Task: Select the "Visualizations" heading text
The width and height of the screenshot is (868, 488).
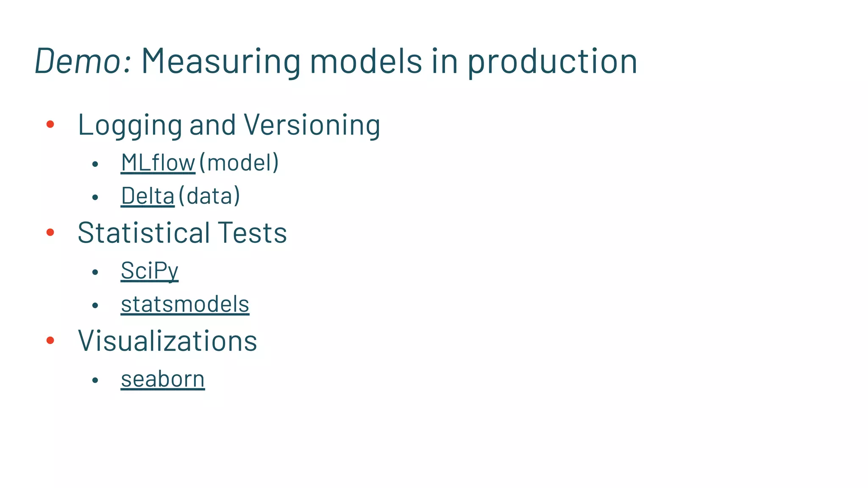Action: pyautogui.click(x=167, y=341)
